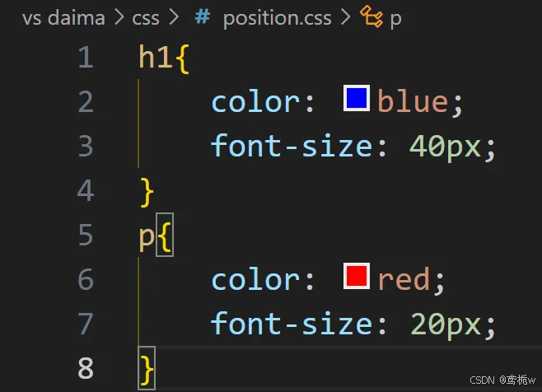
Task: Click highlighted closing brace on line 8
Action: click(x=147, y=368)
